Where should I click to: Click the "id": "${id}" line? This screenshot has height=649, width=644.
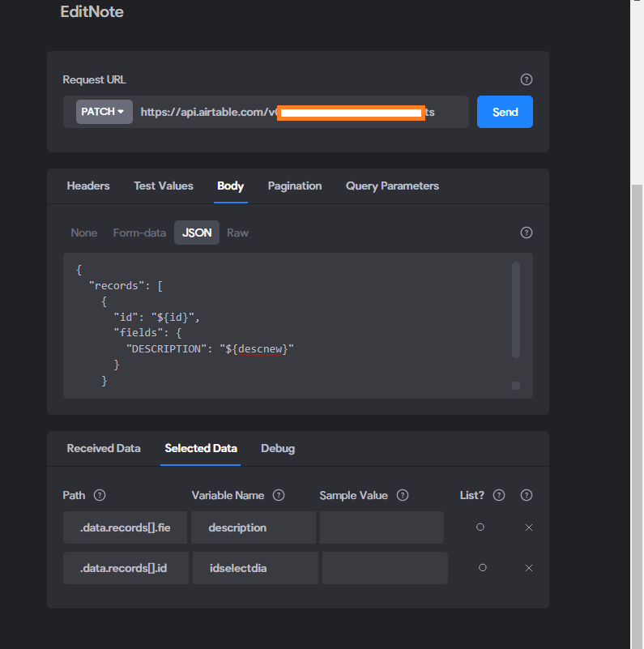157,318
